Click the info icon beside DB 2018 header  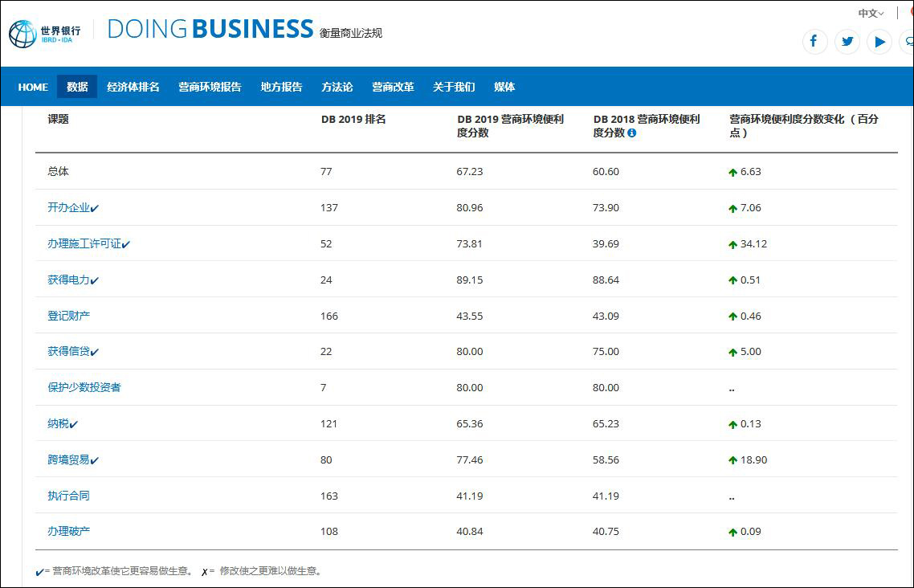[631, 133]
